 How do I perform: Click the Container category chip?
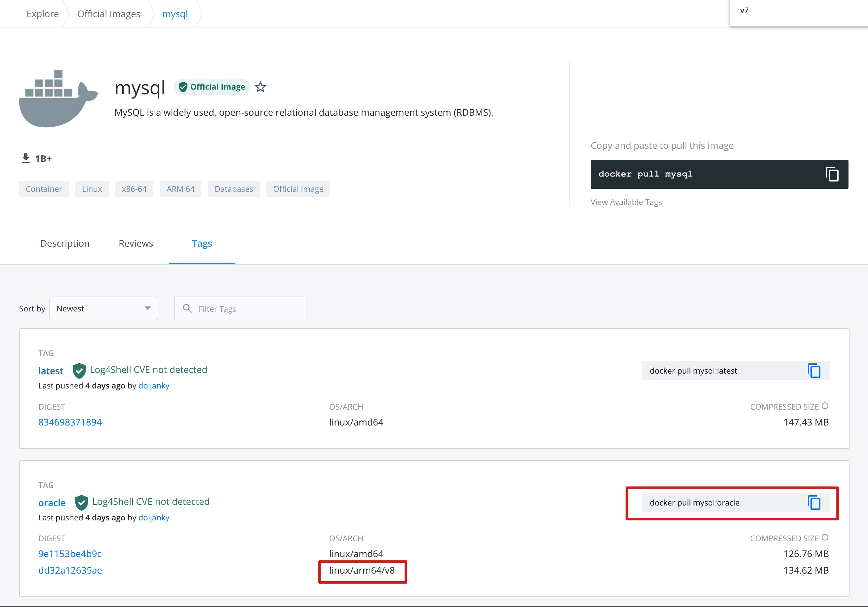tap(44, 189)
